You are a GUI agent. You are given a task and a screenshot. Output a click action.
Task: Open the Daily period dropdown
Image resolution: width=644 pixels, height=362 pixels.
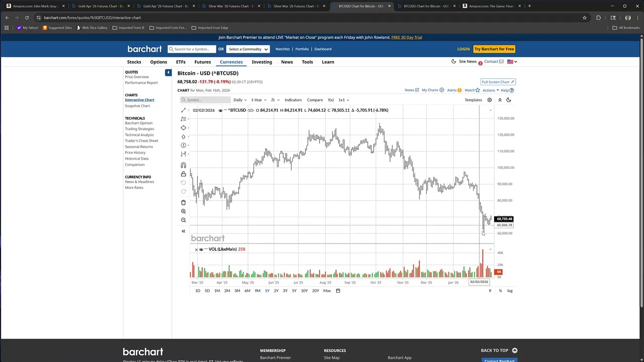[x=240, y=100]
